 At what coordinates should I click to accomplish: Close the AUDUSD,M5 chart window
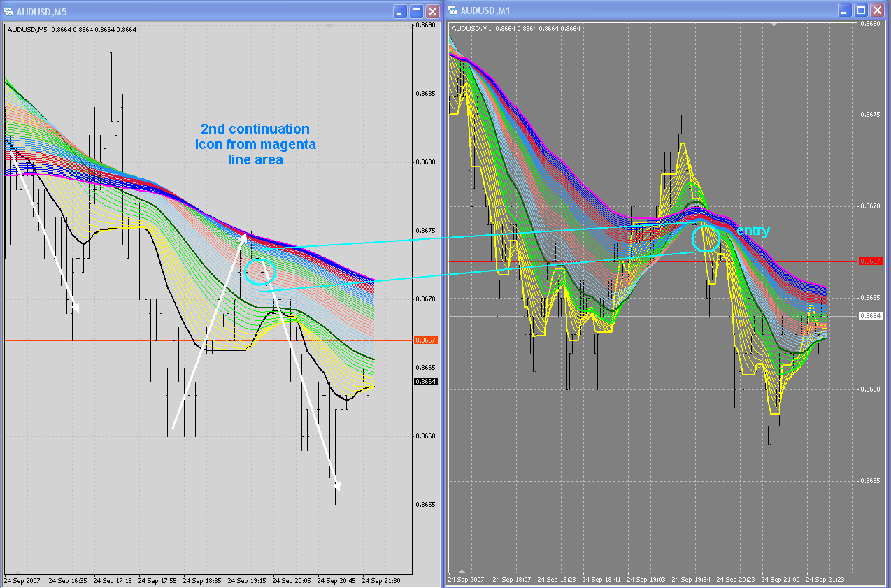point(433,10)
